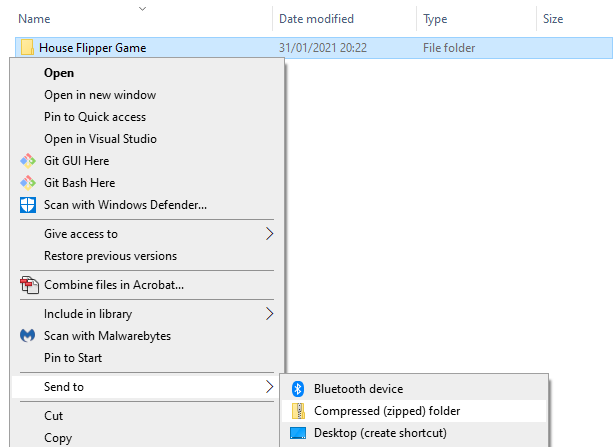Click the Desktop shortcut monitor icon
This screenshot has width=615, height=447.
297,433
